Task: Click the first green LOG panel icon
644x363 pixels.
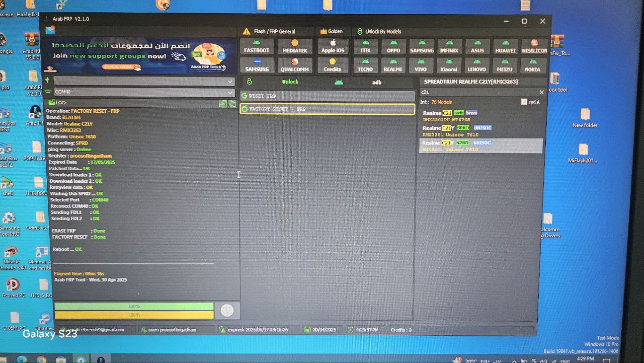Action: coord(223,103)
